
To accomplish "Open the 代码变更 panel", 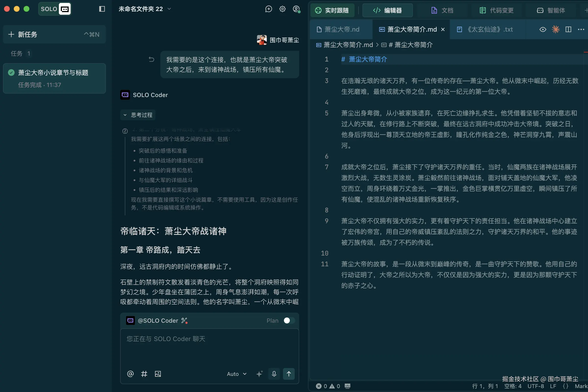I will pos(497,10).
